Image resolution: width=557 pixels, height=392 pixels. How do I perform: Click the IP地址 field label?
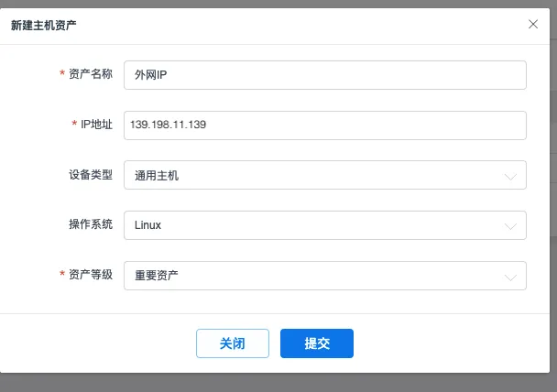(96, 125)
